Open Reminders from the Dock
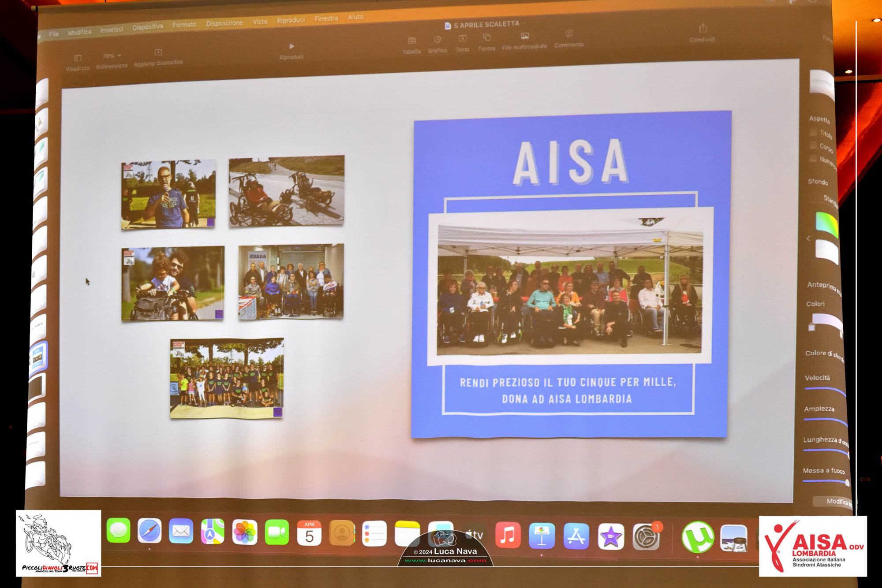This screenshot has width=882, height=588. pyautogui.click(x=374, y=534)
